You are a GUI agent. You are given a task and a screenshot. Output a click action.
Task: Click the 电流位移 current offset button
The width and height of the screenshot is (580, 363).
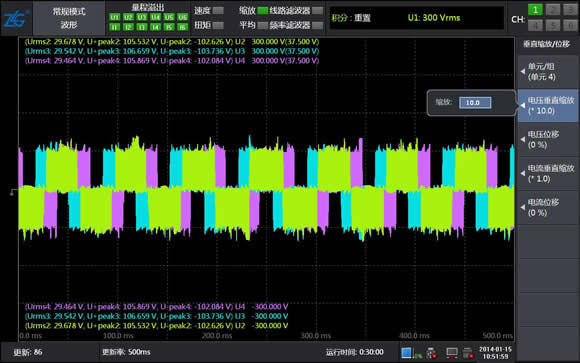548,208
